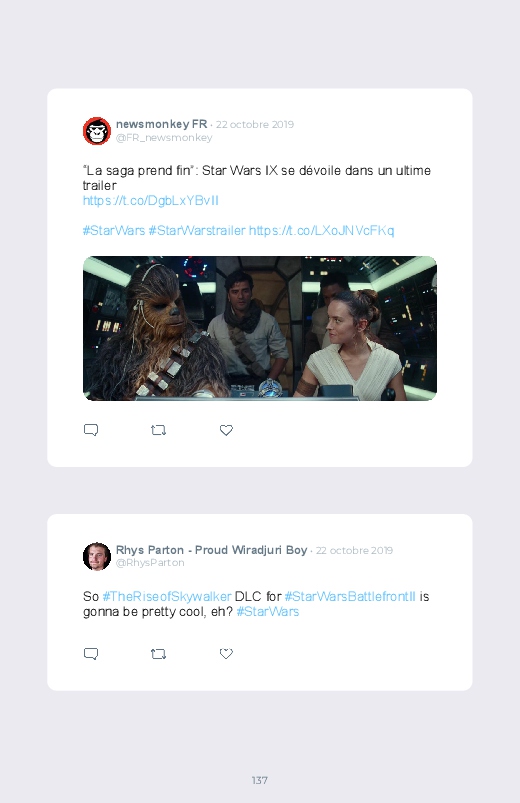
Task: Open the Star Wars cockpit image
Action: pyautogui.click(x=260, y=328)
